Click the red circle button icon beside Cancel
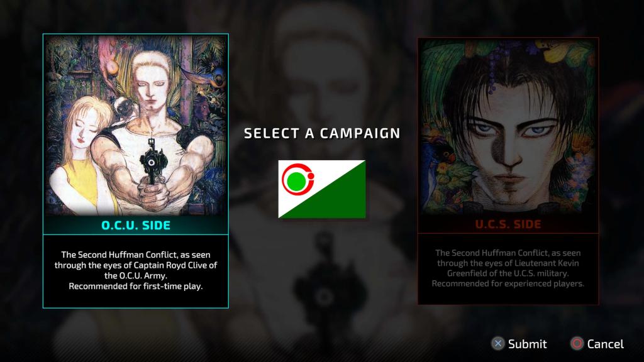 [x=577, y=344]
